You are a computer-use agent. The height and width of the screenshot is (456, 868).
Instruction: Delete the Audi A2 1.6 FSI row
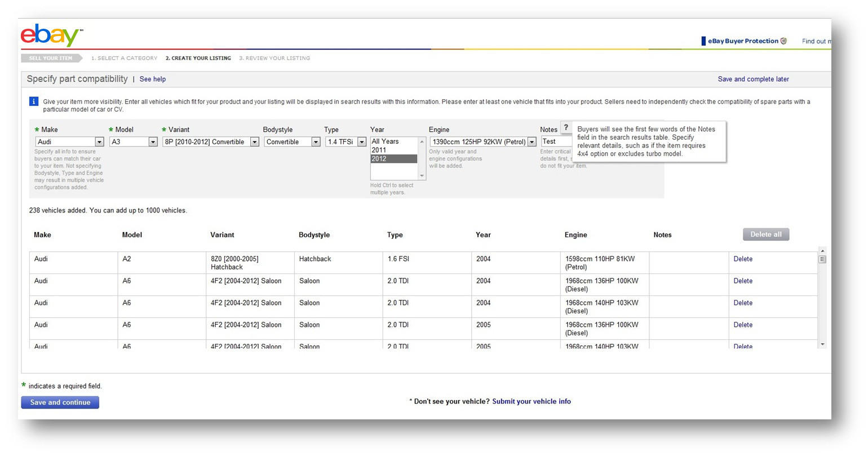(x=743, y=259)
